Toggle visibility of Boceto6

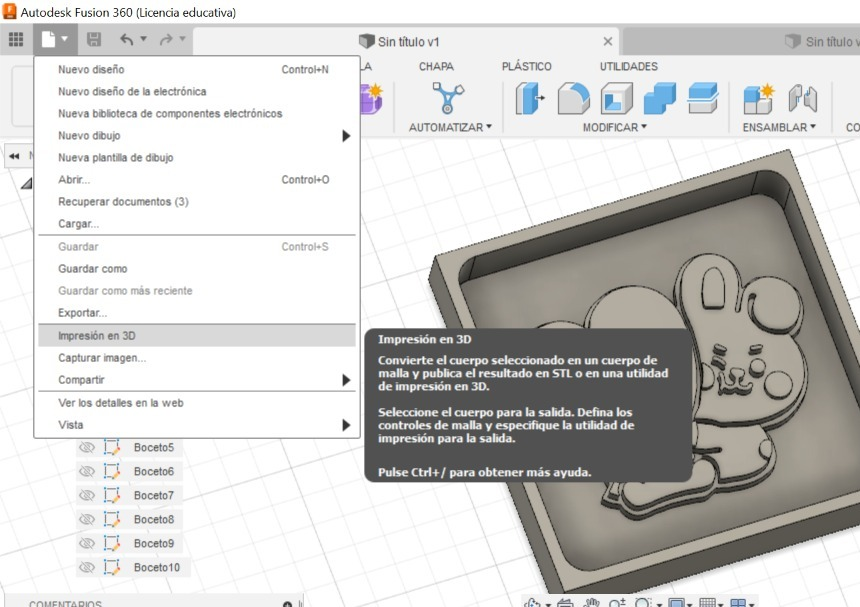(87, 472)
